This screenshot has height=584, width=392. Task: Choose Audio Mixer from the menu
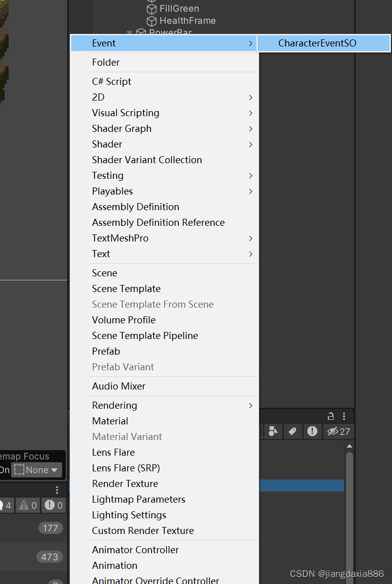164,386
